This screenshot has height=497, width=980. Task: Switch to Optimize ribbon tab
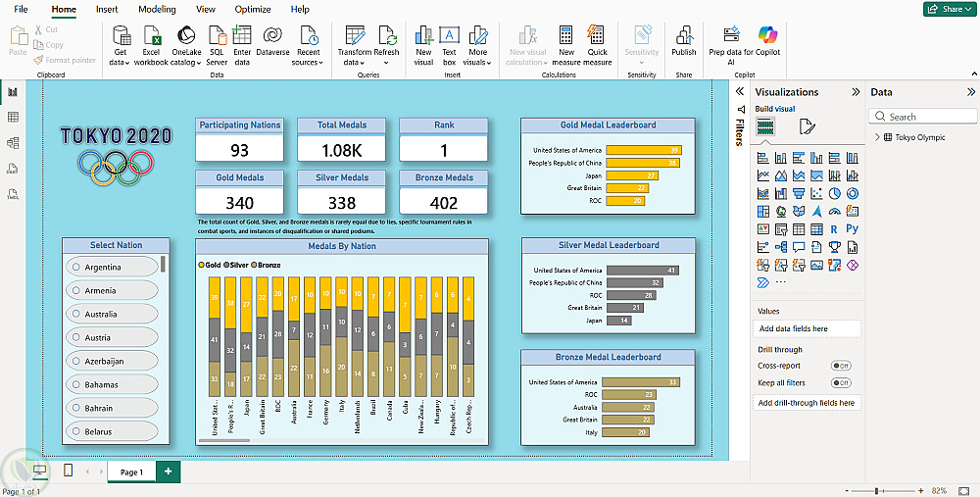pyautogui.click(x=253, y=10)
